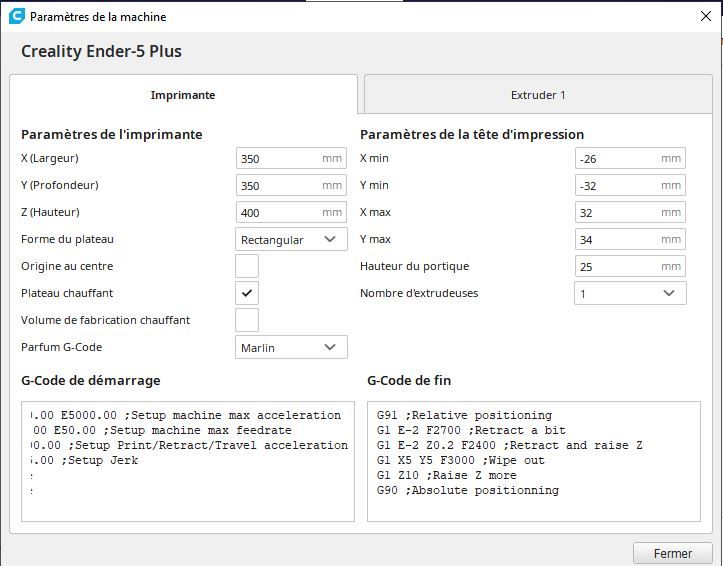Edit the Y (Profondeur) depth field
Viewport: 723px width, 566px height.
(291, 185)
